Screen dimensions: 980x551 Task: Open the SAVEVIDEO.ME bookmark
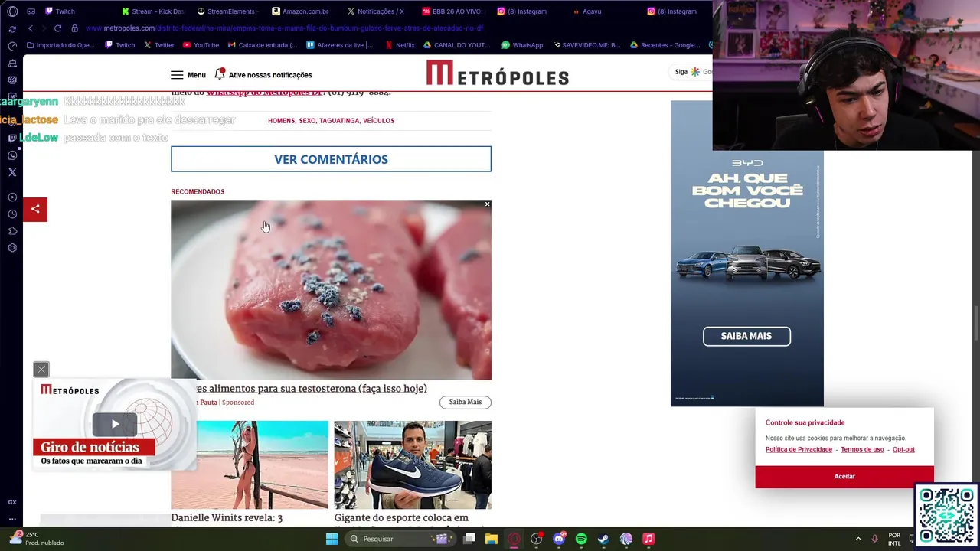[586, 45]
